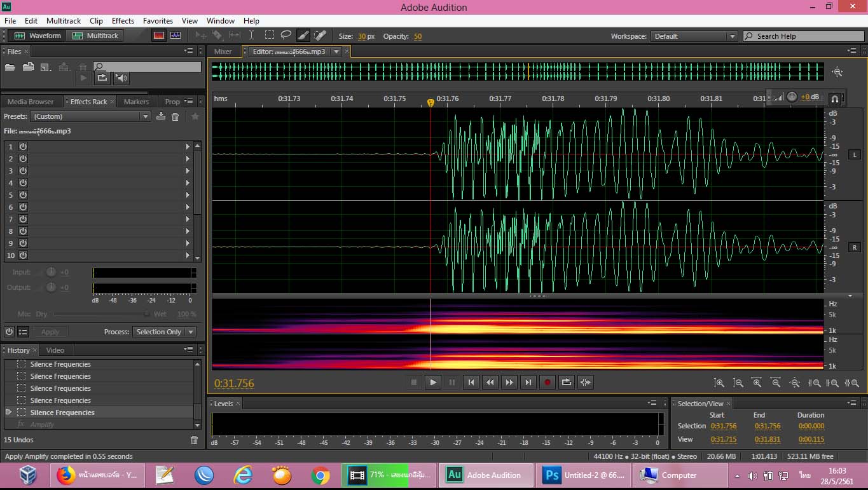The width and height of the screenshot is (868, 490).
Task: Click the overview zoom navigator icon
Action: click(837, 72)
